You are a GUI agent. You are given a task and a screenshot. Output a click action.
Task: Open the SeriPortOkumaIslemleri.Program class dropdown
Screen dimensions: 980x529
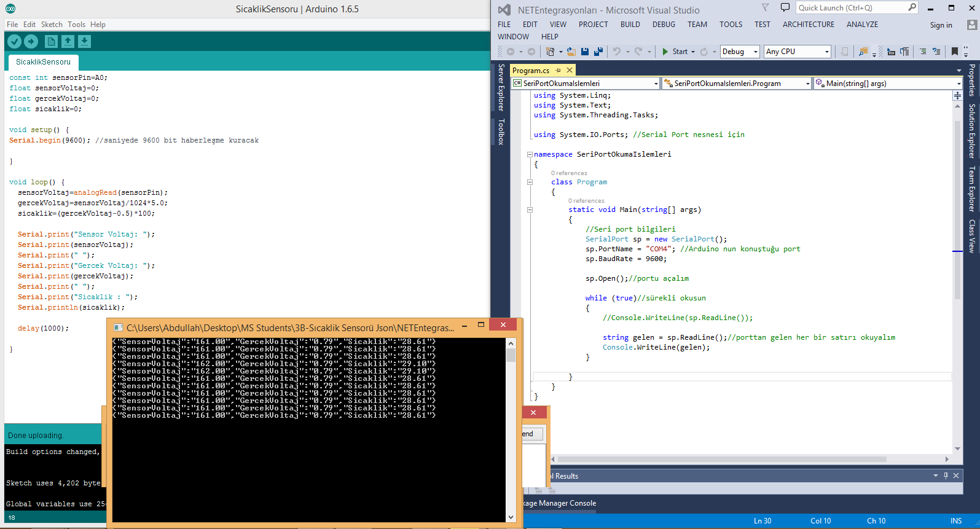click(807, 84)
